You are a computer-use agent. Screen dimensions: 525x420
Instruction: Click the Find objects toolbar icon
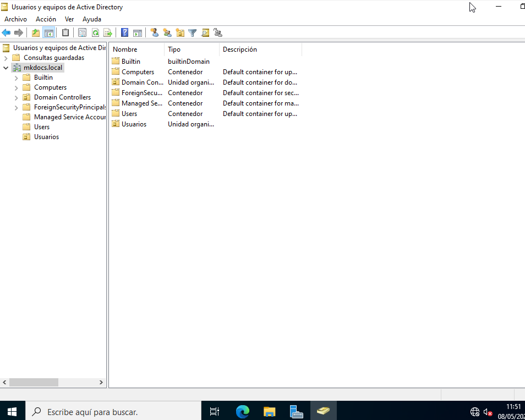205,32
